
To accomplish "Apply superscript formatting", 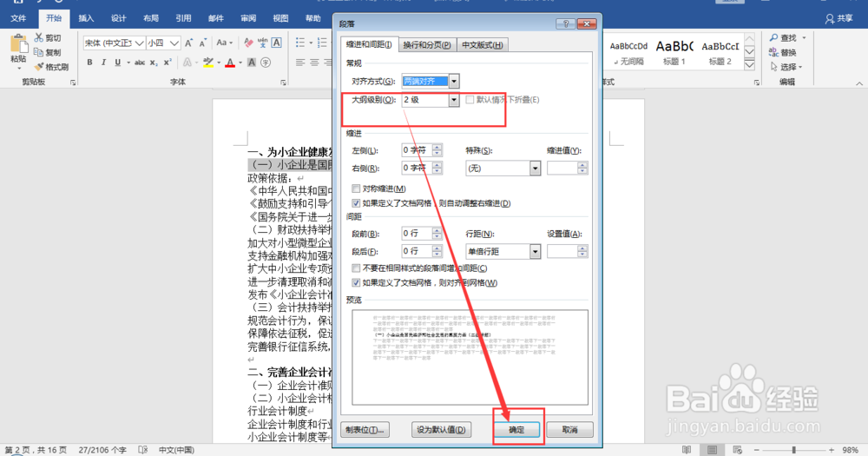I will click(168, 63).
